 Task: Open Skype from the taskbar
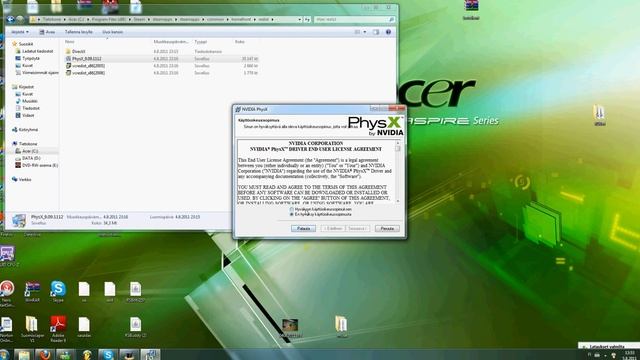click(108, 355)
